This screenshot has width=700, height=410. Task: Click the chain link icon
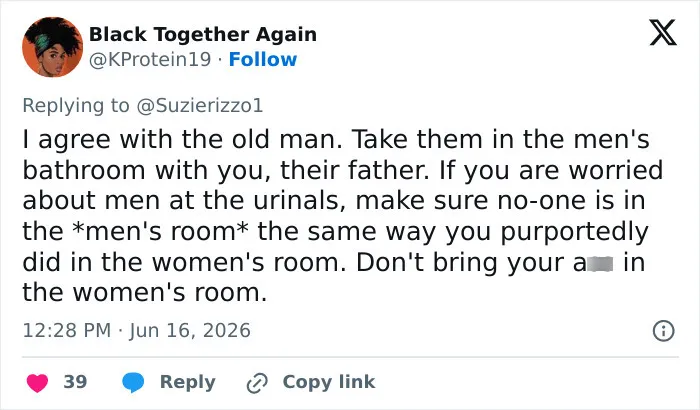[257, 383]
